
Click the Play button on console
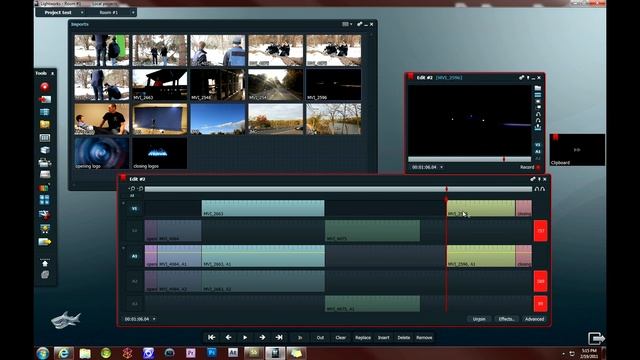(x=245, y=338)
